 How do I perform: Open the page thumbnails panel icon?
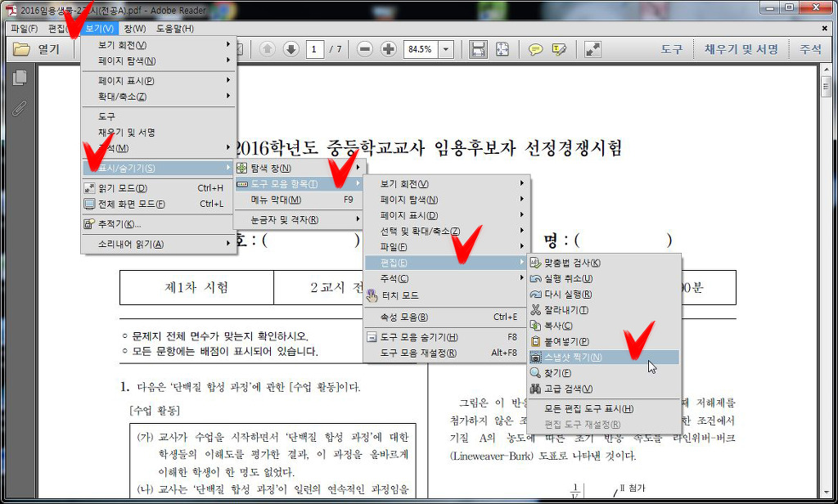20,78
